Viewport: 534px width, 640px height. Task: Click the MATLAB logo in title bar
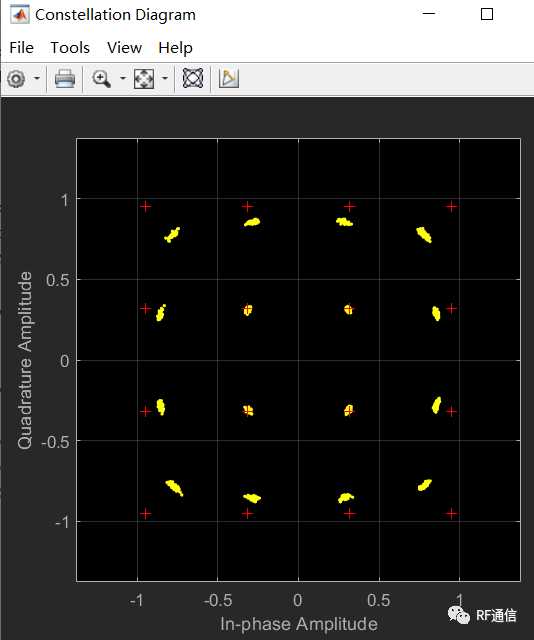20,15
